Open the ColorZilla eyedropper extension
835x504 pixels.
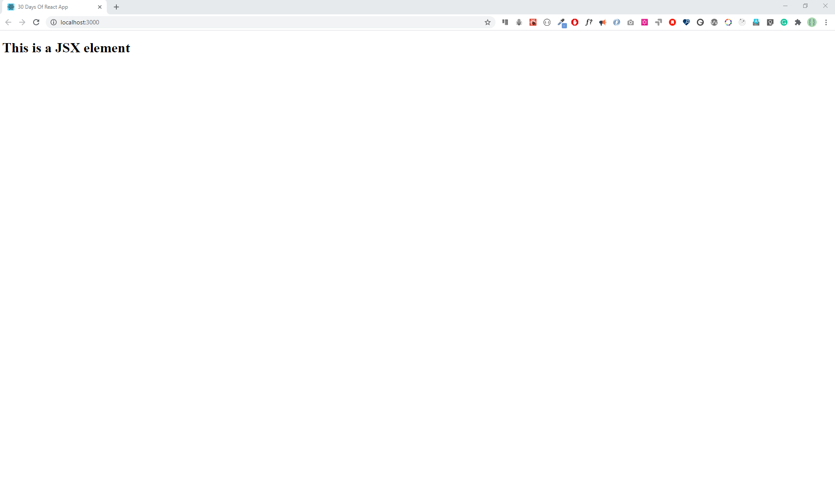562,22
